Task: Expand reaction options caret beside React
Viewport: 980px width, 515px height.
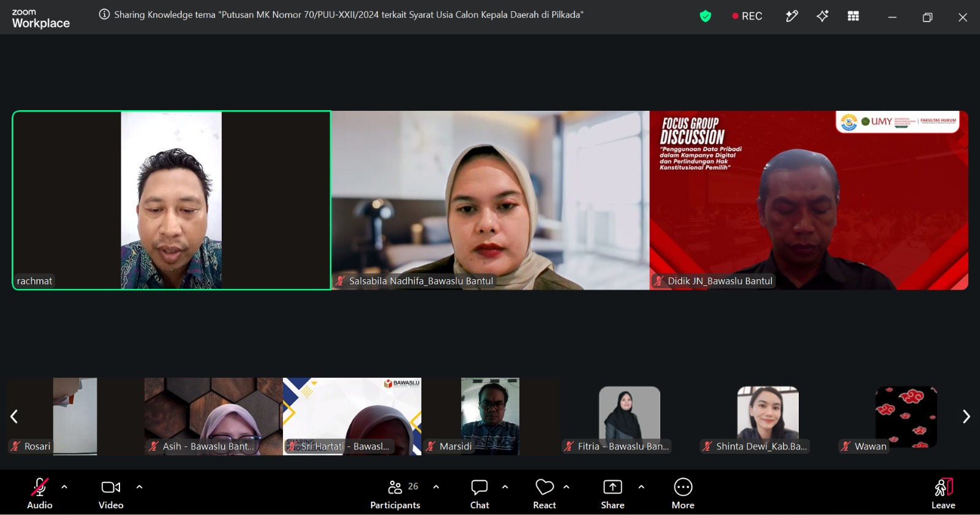Action: coord(567,487)
